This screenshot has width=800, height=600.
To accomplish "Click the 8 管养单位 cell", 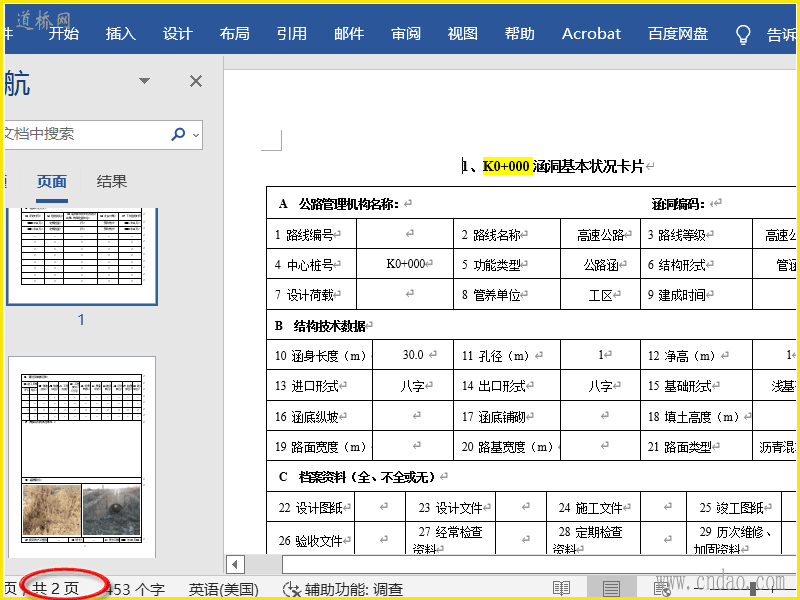I will pos(507,294).
